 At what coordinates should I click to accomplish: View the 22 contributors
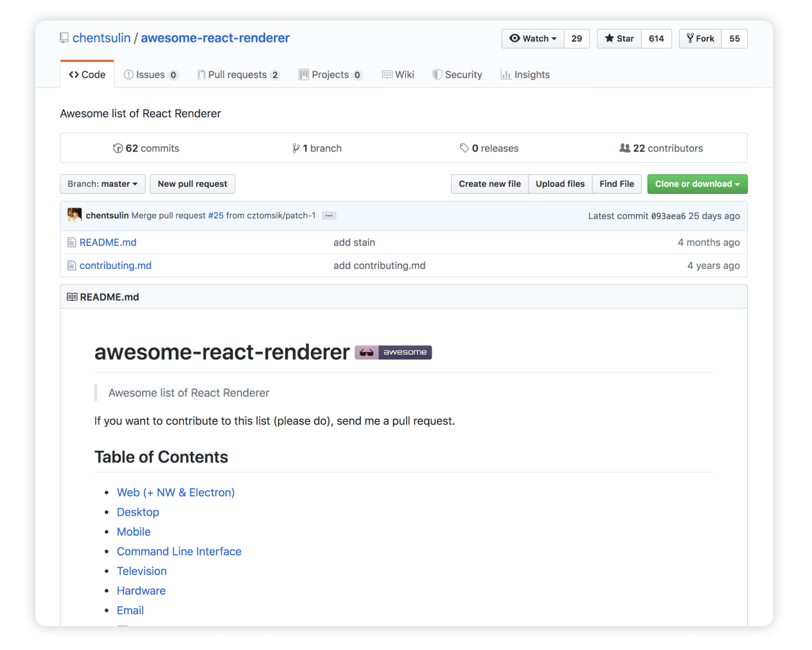coord(661,148)
